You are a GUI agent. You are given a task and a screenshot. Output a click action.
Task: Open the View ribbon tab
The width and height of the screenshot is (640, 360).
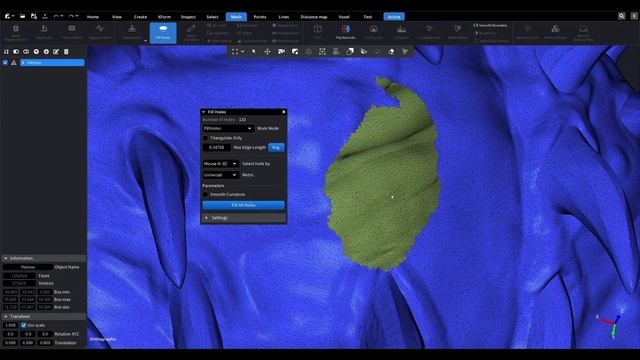click(x=117, y=17)
